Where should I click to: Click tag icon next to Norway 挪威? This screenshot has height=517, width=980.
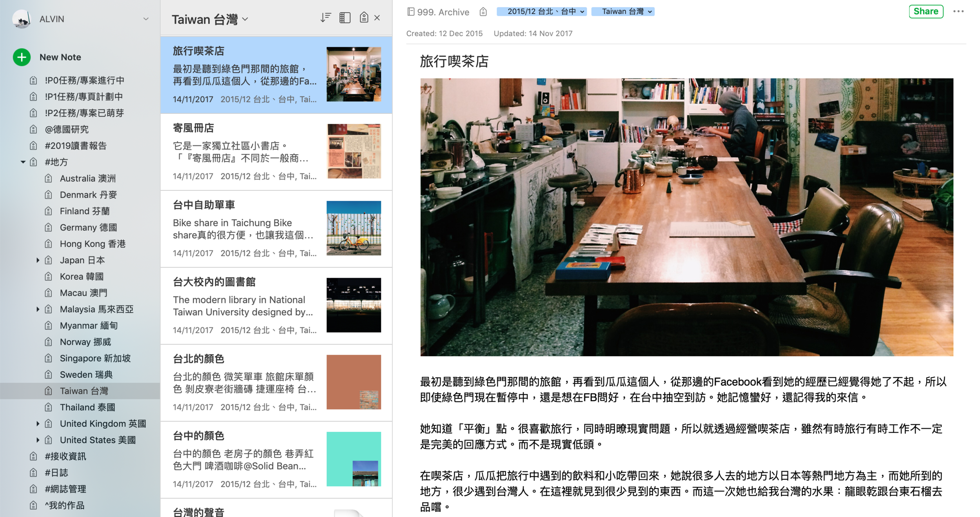(x=48, y=342)
